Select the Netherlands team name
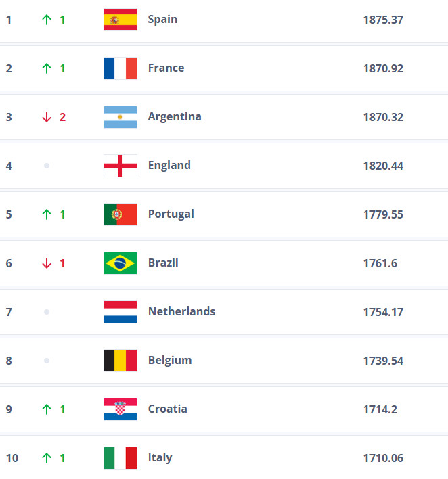This screenshot has width=448, height=479. [182, 311]
